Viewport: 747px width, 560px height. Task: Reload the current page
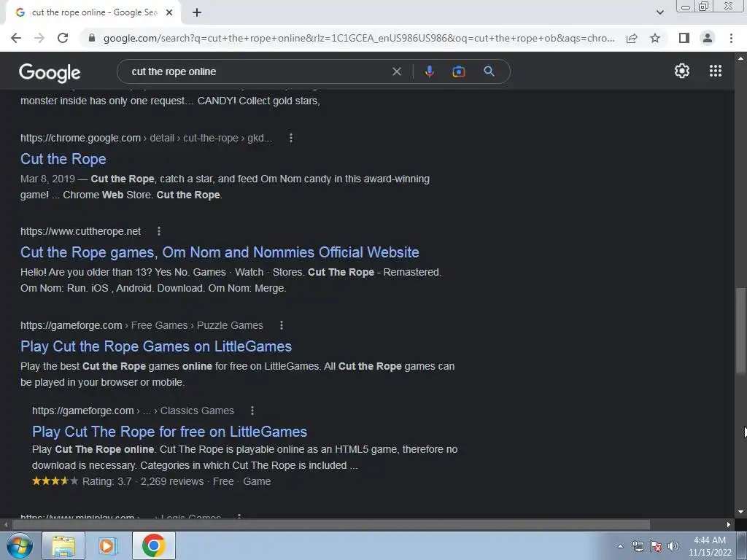(x=63, y=38)
